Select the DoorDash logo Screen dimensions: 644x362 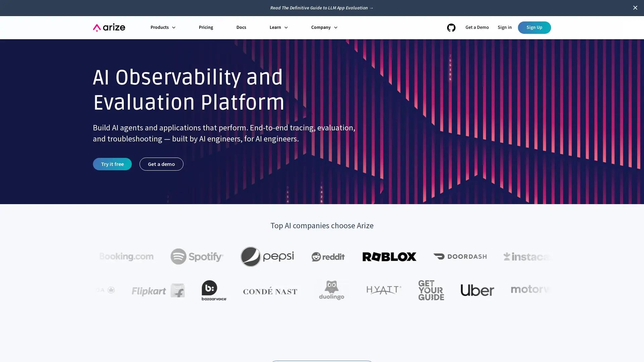click(460, 256)
